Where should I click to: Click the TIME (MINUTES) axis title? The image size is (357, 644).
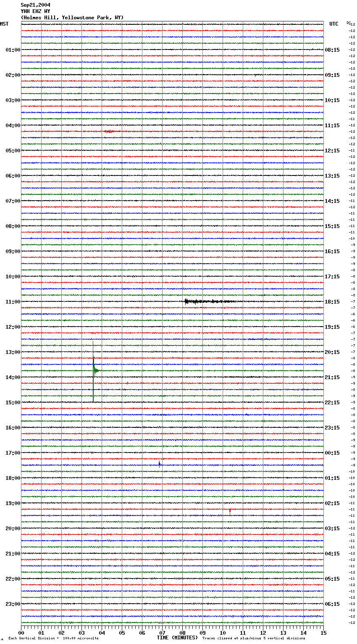(177, 638)
